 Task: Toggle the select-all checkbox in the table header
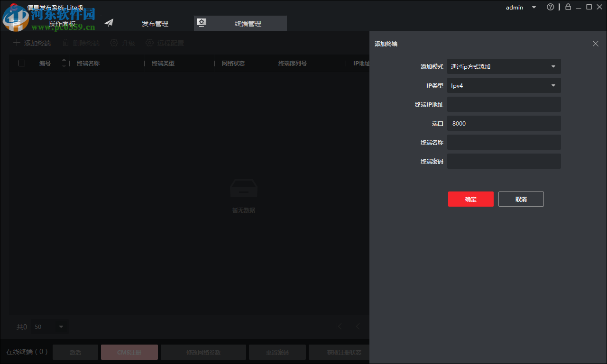point(21,63)
